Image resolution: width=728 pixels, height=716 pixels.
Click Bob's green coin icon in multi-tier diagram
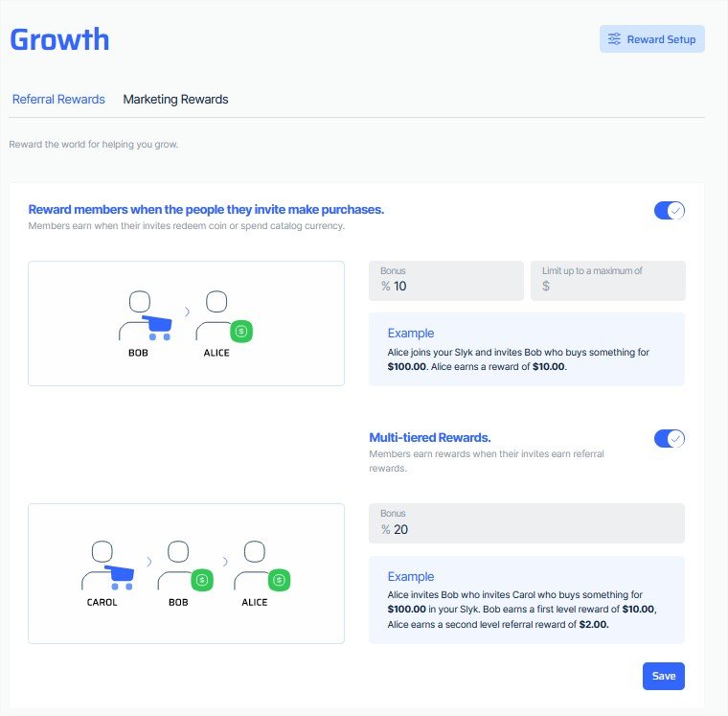(x=202, y=580)
